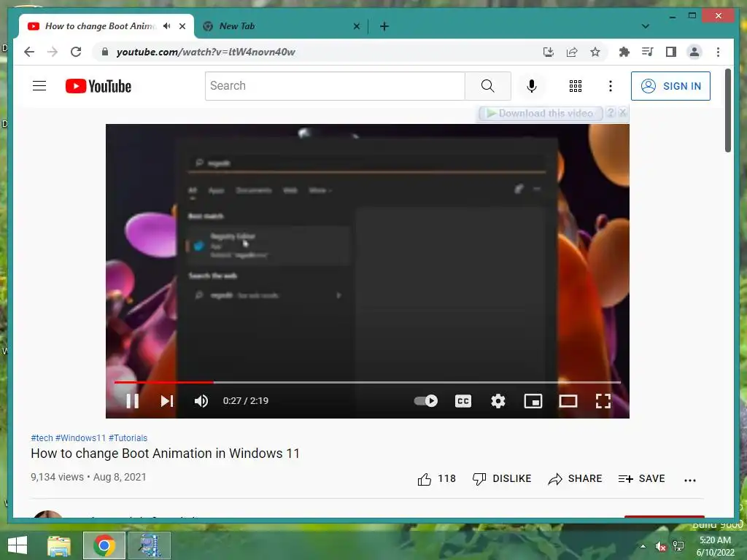Open Chrome three-dot menu
This screenshot has height=560, width=747.
pyautogui.click(x=718, y=52)
